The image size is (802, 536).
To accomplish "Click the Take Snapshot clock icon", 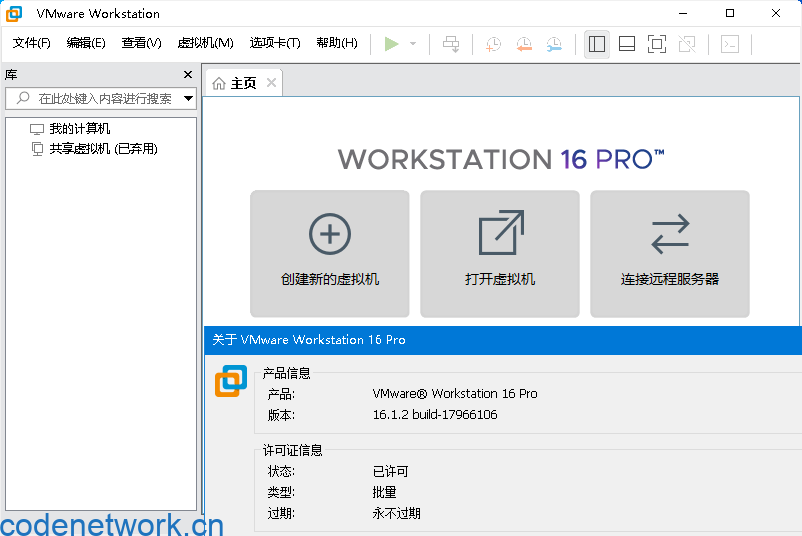I will click(x=493, y=44).
